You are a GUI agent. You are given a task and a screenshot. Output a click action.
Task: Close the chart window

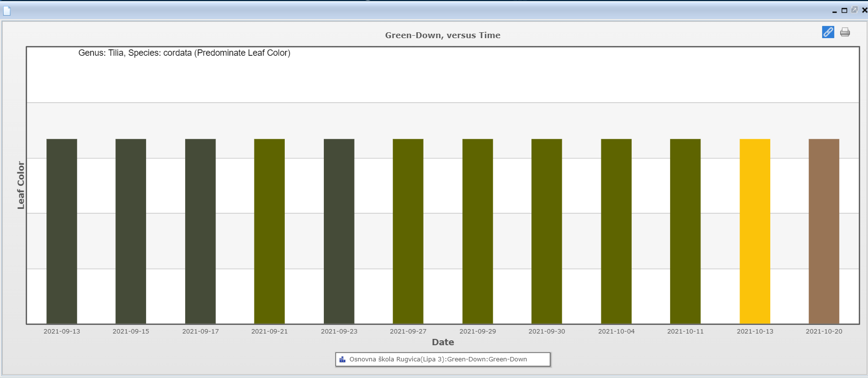(864, 10)
